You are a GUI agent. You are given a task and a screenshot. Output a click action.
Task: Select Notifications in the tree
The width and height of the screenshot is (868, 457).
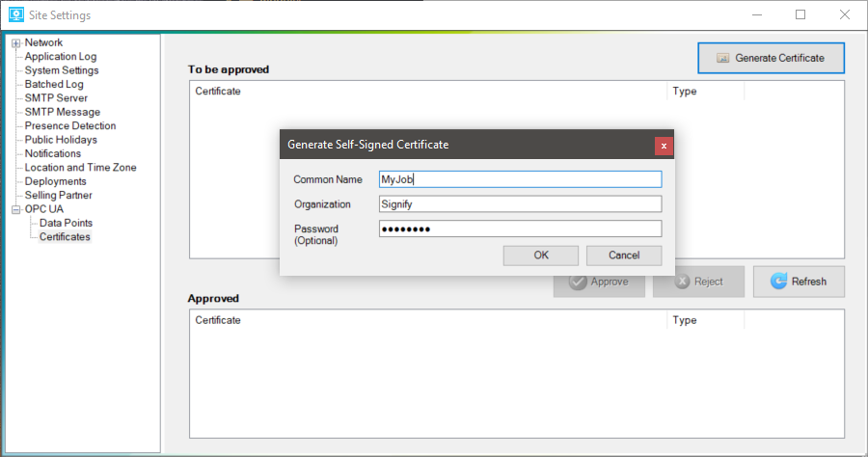coord(53,153)
